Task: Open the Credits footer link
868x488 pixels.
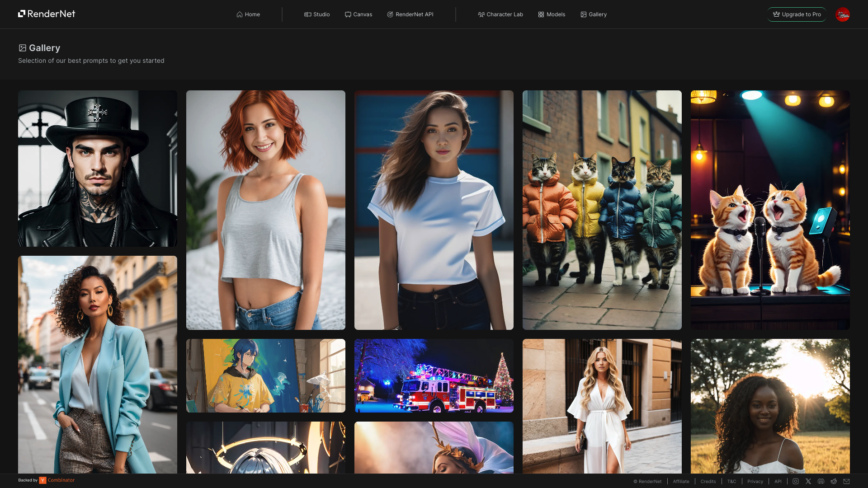Action: pos(708,482)
